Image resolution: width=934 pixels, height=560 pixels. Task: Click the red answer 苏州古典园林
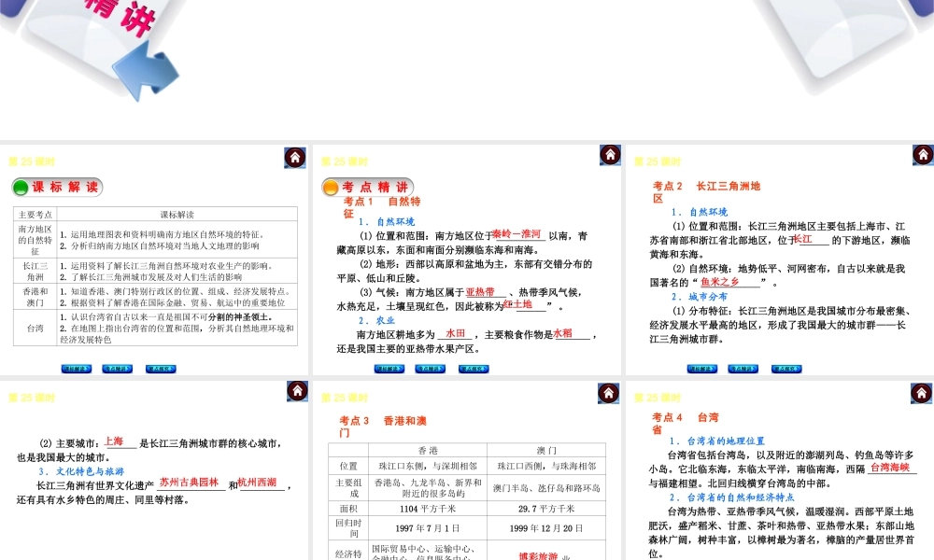tap(189, 482)
